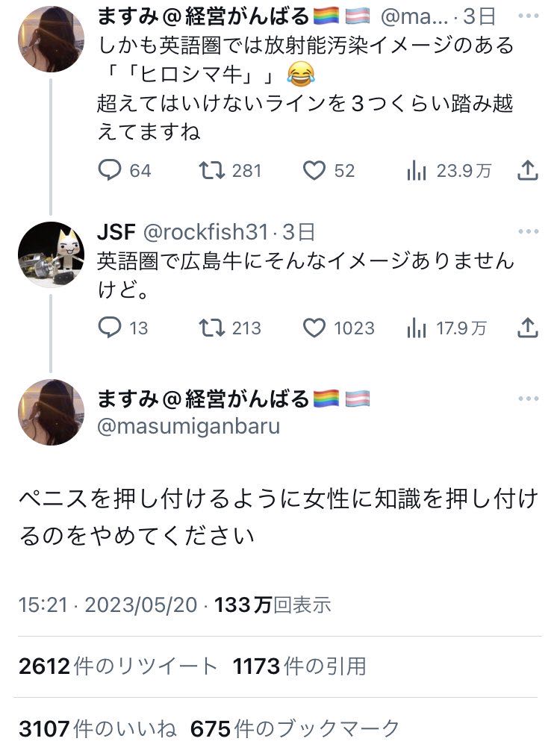Reply to JSF's tweet with 13 replies

click(111, 328)
